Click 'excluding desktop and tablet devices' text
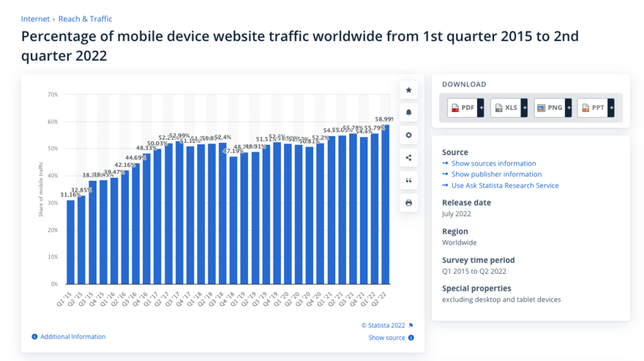Viewport: 644px width, 361px height. coord(501,299)
